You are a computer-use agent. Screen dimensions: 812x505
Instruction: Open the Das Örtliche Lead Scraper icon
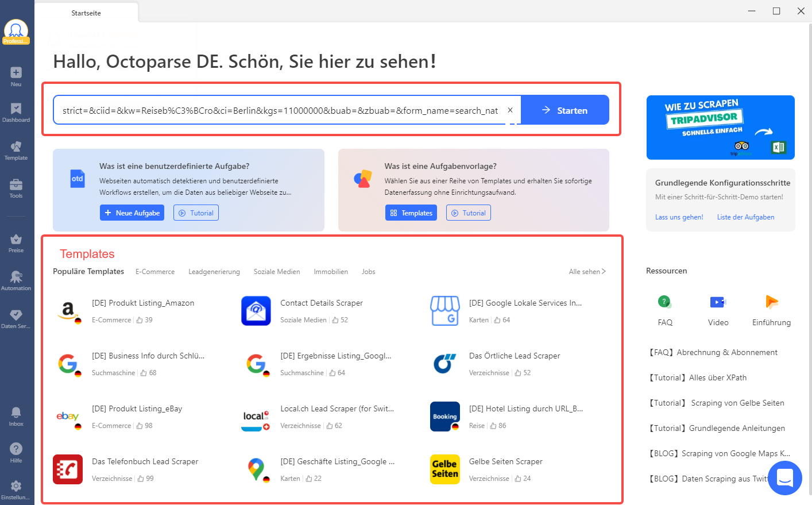click(445, 364)
